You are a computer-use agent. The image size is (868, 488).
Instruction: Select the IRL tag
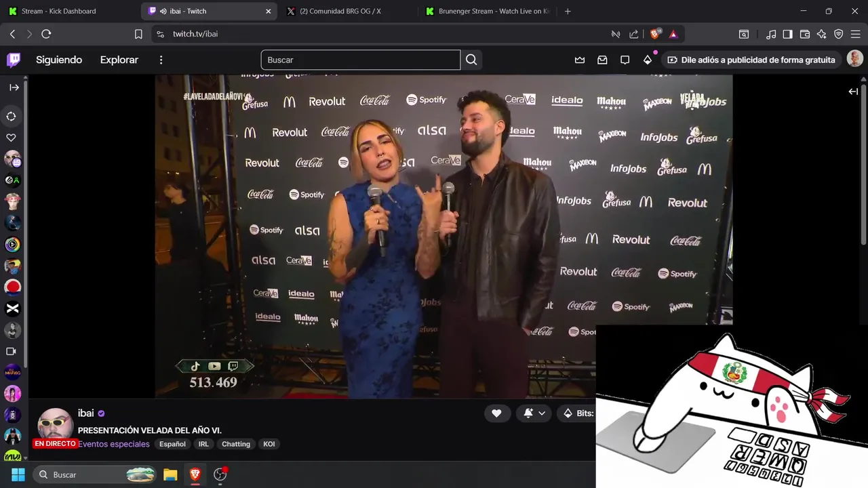coord(203,444)
